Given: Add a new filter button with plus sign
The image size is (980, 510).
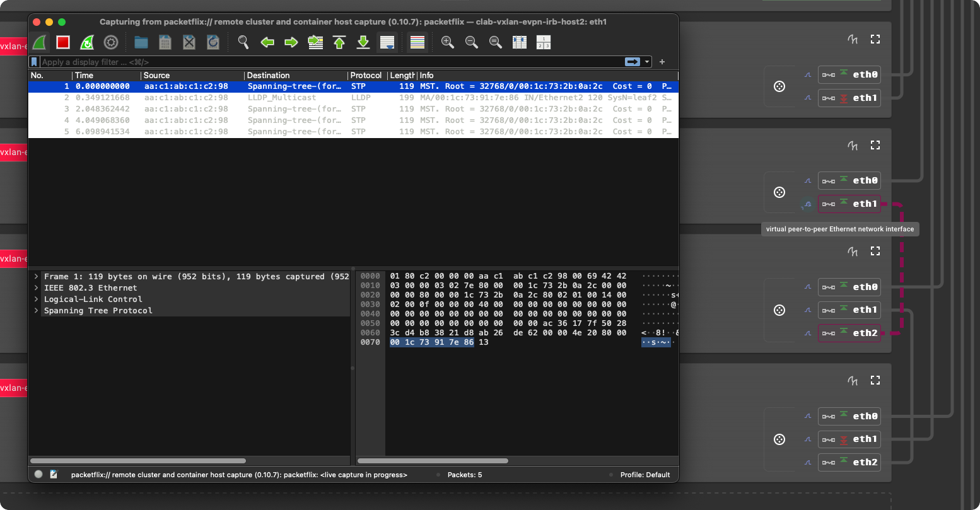Looking at the screenshot, I should tap(662, 62).
